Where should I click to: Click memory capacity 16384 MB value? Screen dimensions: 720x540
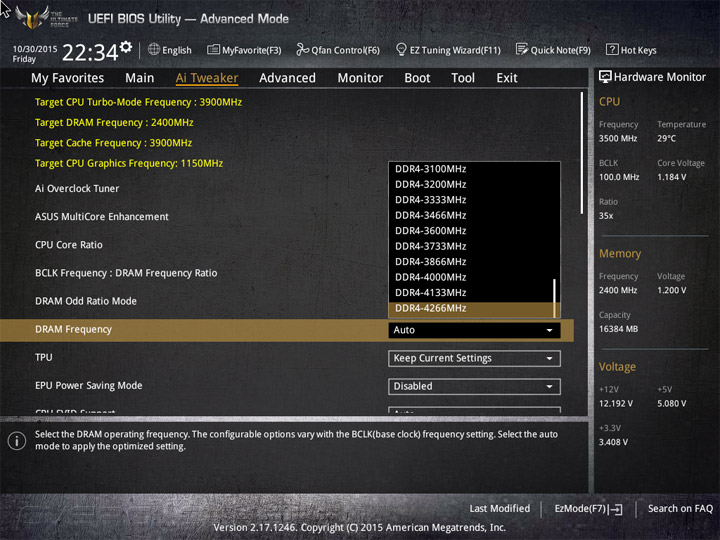pyautogui.click(x=618, y=329)
